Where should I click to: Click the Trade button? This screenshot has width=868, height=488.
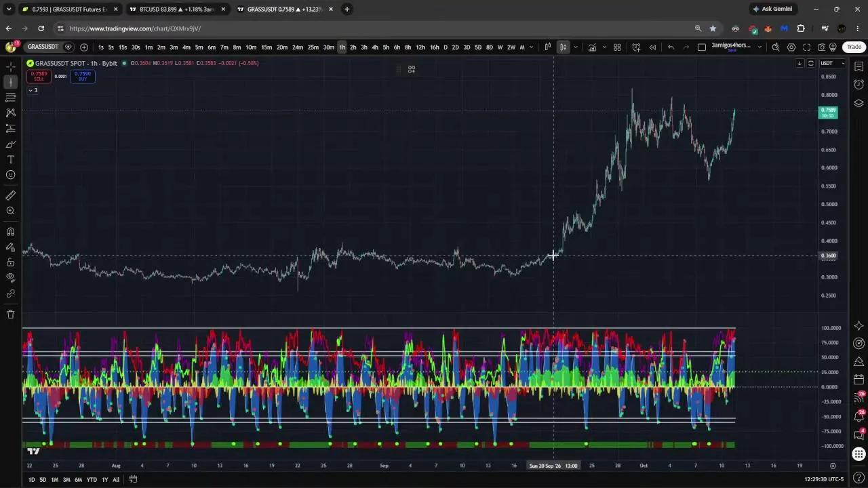tap(854, 47)
